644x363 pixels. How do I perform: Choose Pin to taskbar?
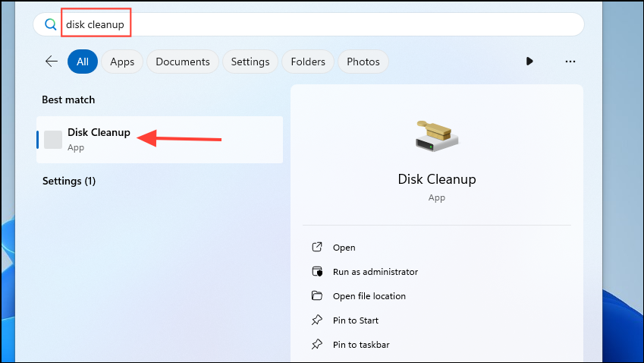(361, 345)
